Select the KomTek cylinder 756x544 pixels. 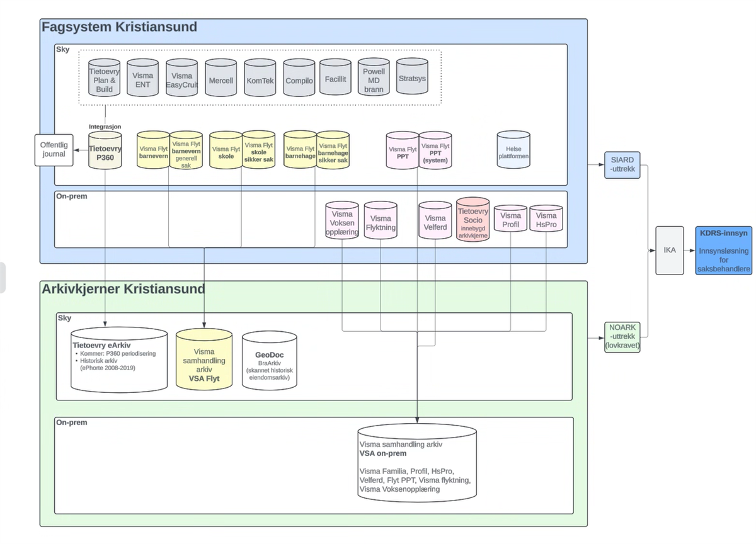(x=260, y=78)
